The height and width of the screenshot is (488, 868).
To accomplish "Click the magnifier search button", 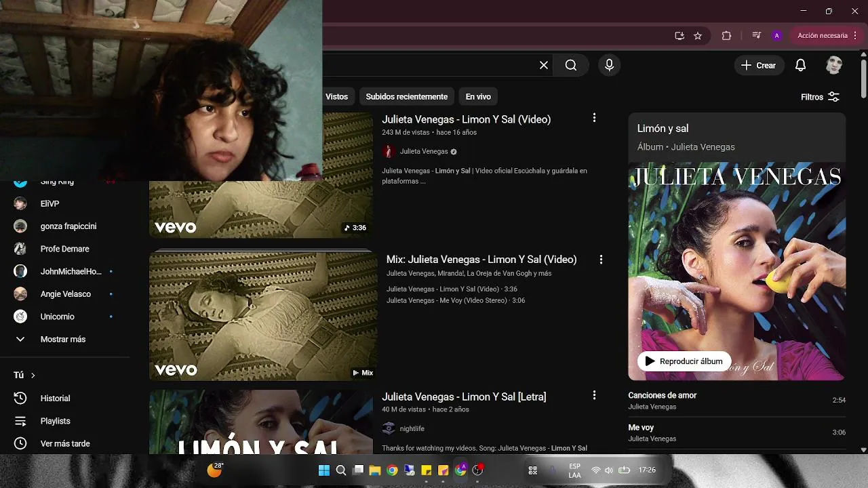I will coord(571,65).
